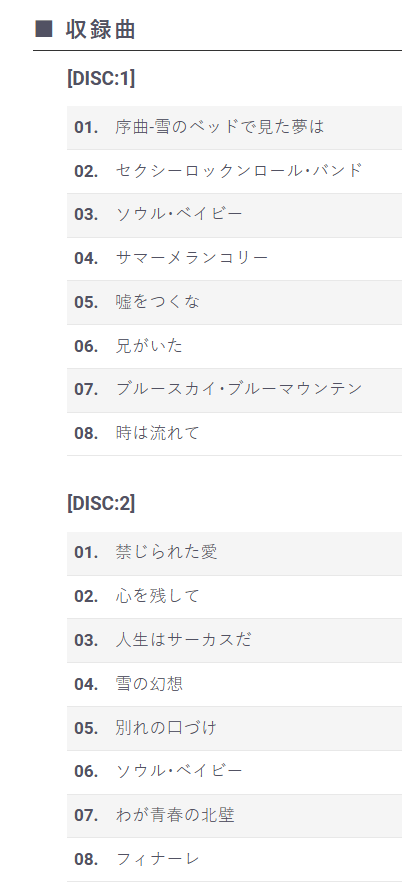
Task: Click the [DISC:1] label
Action: click(x=101, y=78)
